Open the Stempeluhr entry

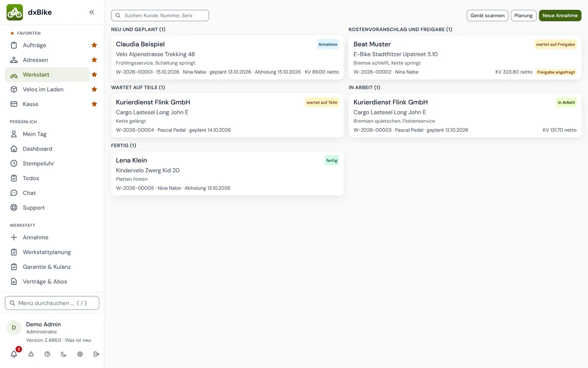point(52,163)
